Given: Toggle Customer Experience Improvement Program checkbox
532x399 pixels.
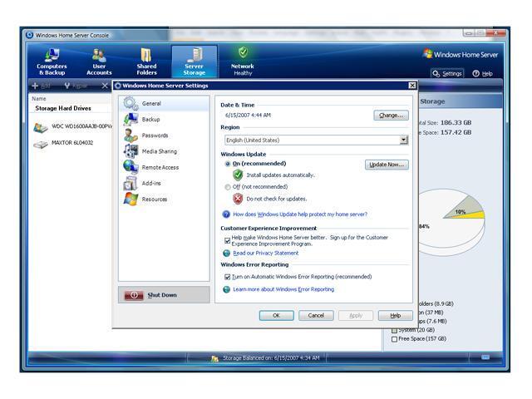Looking at the screenshot, I should [227, 240].
